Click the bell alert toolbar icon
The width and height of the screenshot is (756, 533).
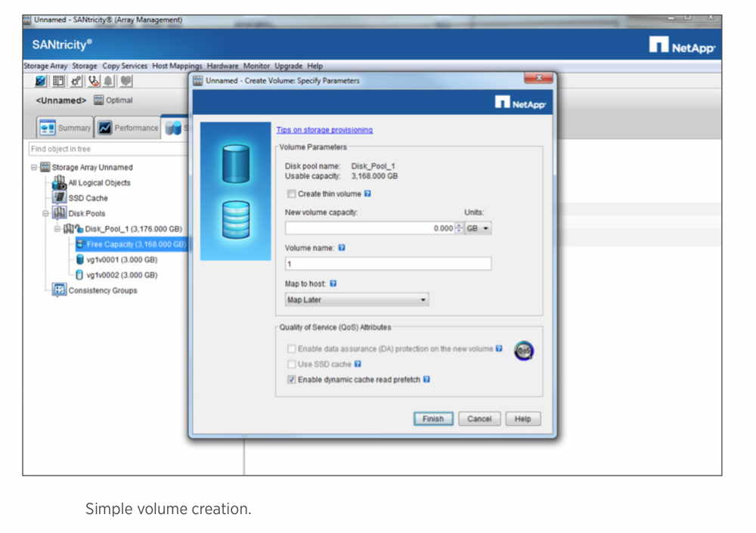(109, 81)
